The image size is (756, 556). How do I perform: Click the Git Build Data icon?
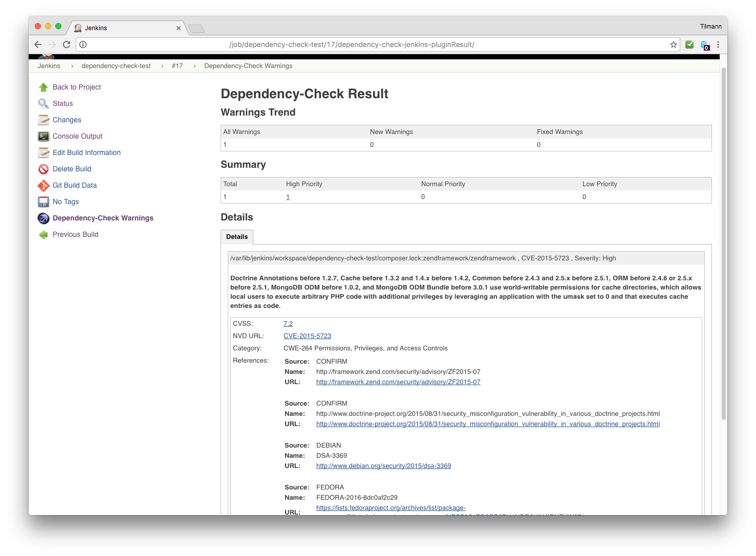click(44, 185)
